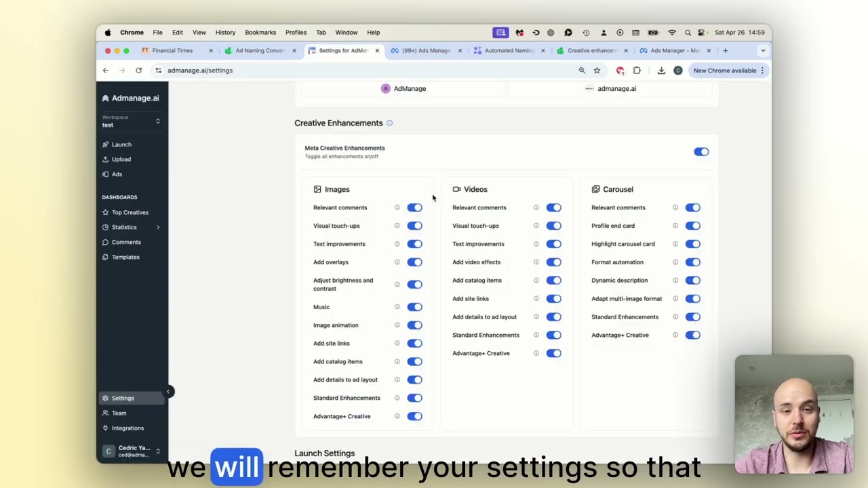868x488 pixels.
Task: Open macOS Spotlight search icon
Action: (x=688, y=33)
